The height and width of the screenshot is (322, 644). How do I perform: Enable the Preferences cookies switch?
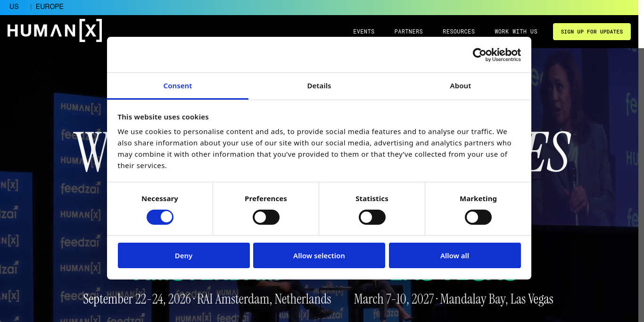266,217
